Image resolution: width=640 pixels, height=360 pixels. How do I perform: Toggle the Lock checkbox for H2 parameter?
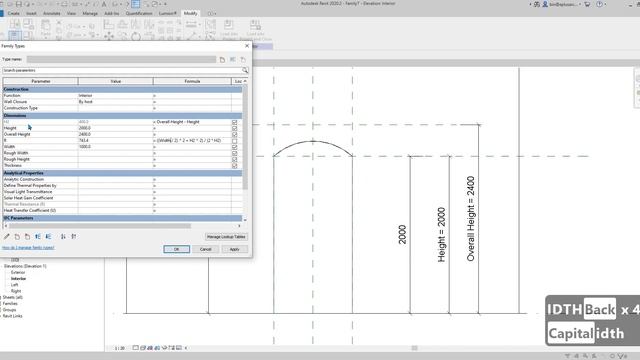tap(234, 122)
